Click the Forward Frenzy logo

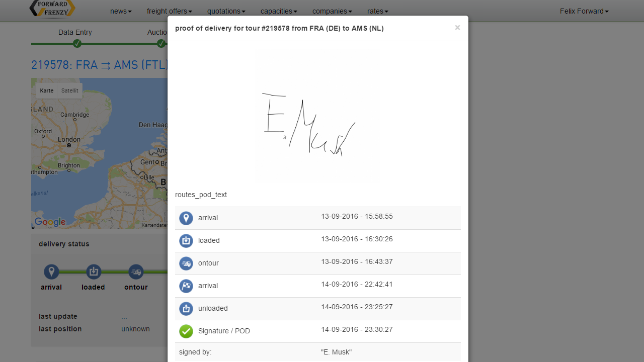pyautogui.click(x=52, y=9)
